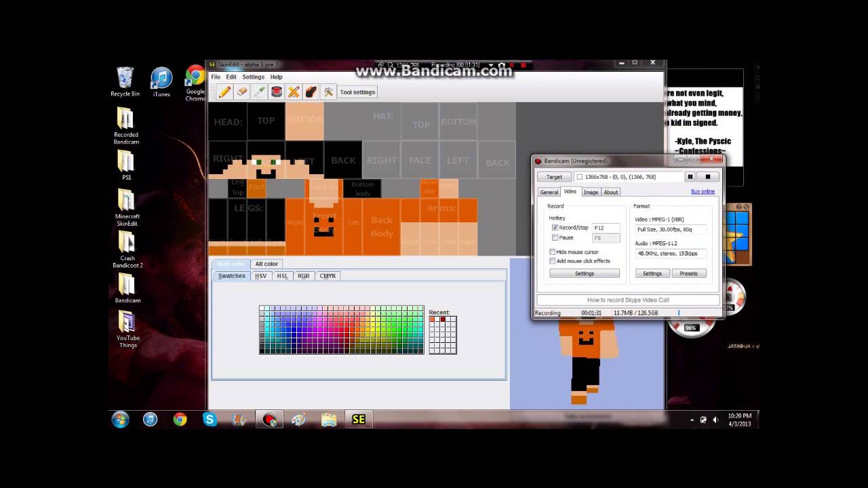Pick a color from the swatches palette
The image size is (868, 488).
(341, 329)
